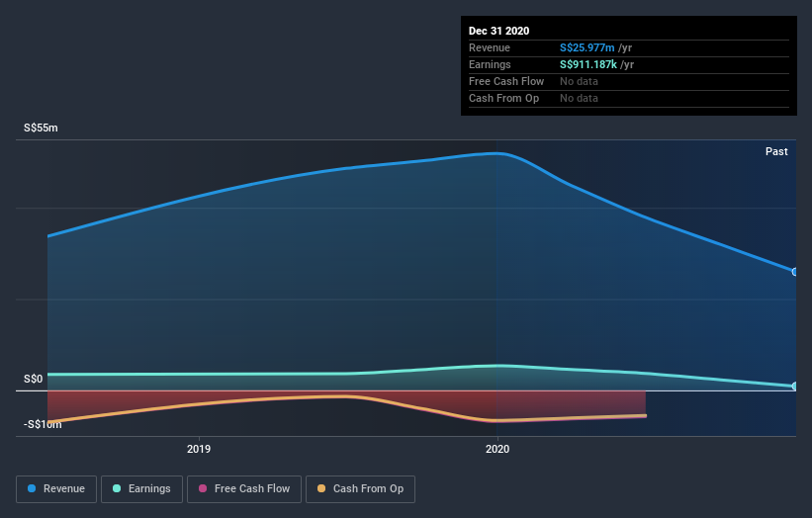Click the S$0 y-axis label

(34, 379)
